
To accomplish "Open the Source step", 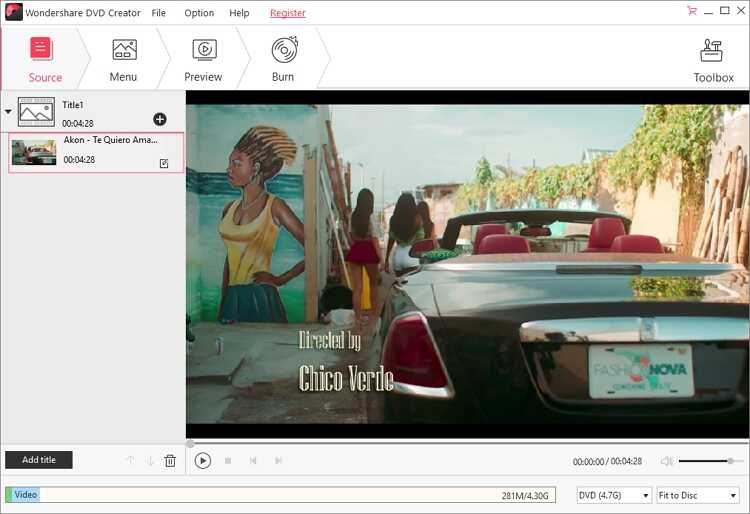I will [x=45, y=59].
